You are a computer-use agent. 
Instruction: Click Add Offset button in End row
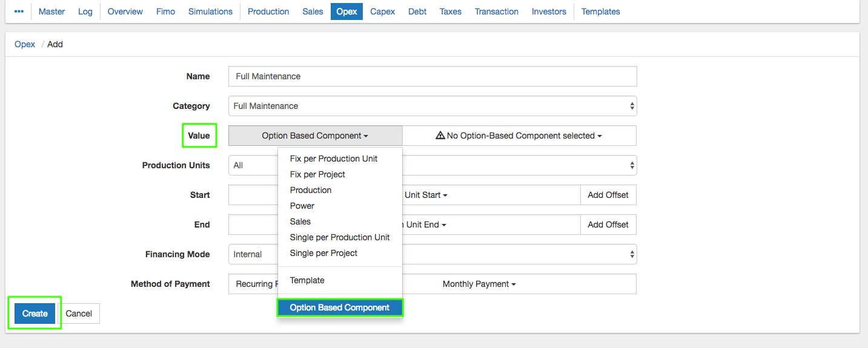pos(608,225)
